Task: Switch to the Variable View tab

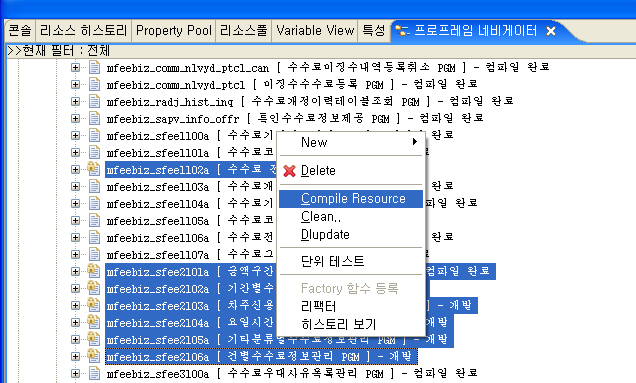Action: tap(315, 31)
